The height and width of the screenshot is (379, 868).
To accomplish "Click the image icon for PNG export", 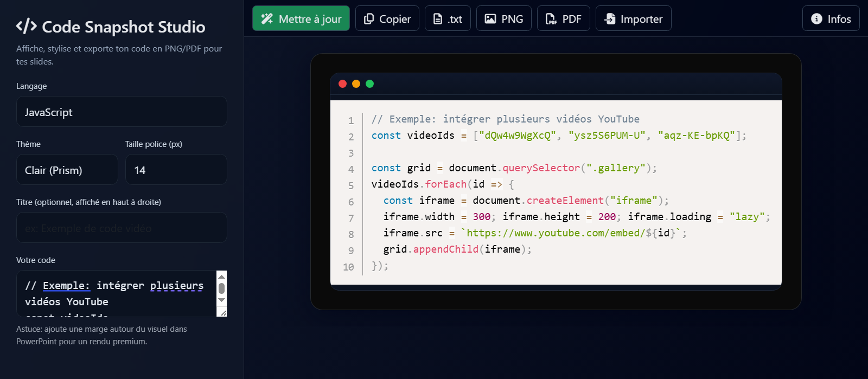I will [490, 19].
